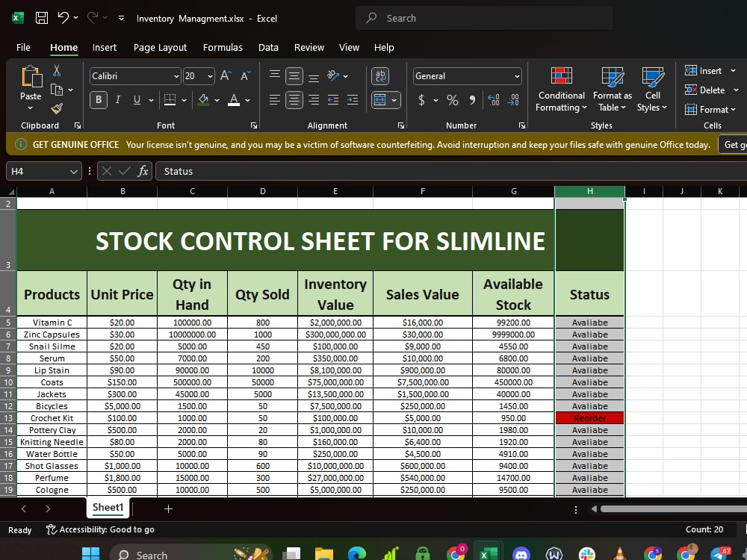The width and height of the screenshot is (747, 560).
Task: Toggle Middle Align button
Action: coord(294,75)
